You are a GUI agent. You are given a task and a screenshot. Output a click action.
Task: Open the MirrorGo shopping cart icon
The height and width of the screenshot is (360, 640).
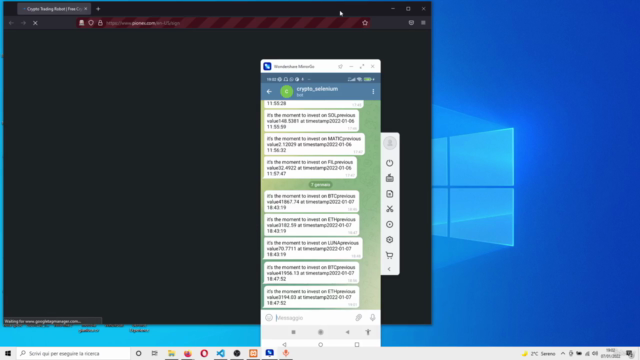coord(390,255)
